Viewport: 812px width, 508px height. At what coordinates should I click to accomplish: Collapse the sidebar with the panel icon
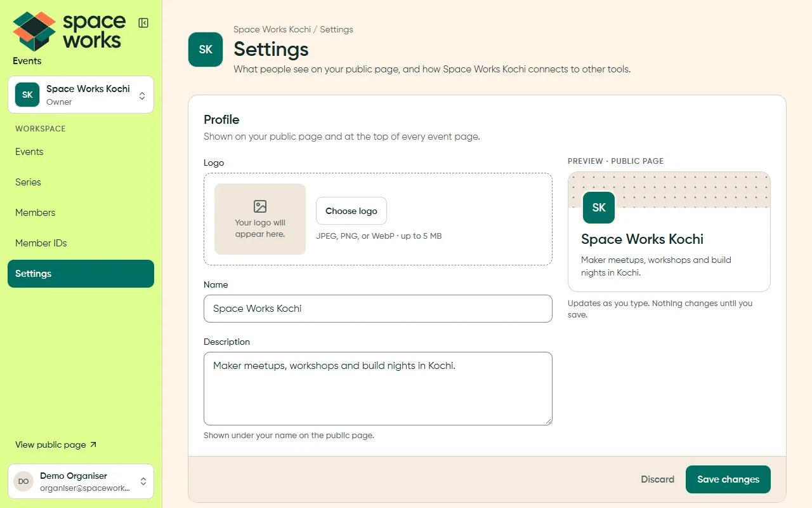click(x=143, y=23)
